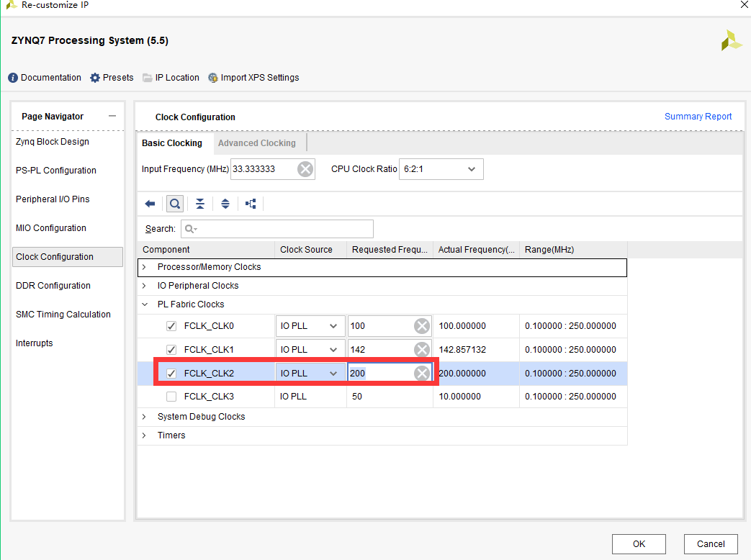
Task: Open FCLK_CLK1 clock source dropdown
Action: click(310, 349)
